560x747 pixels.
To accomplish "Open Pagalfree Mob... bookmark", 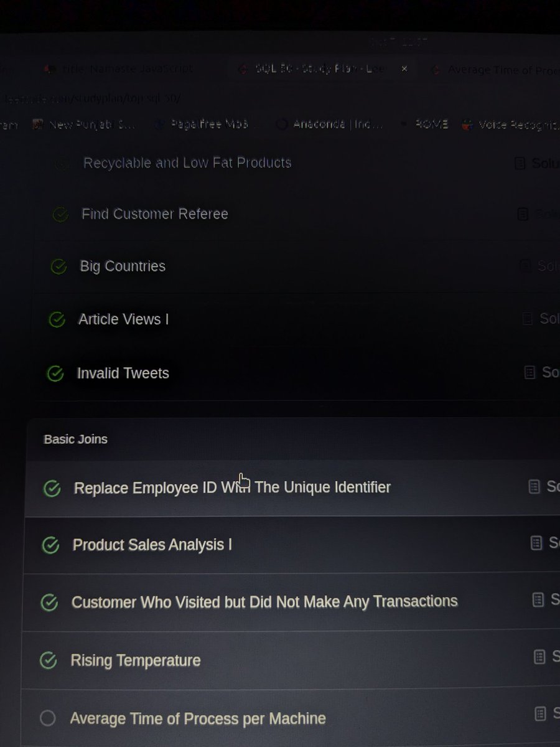I will [x=202, y=125].
